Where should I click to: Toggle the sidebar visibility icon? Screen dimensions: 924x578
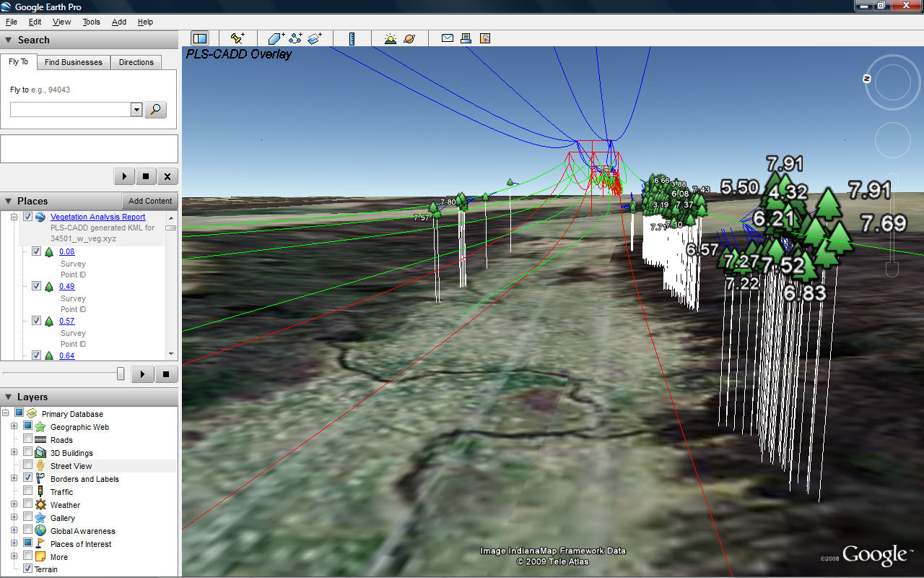[x=200, y=38]
